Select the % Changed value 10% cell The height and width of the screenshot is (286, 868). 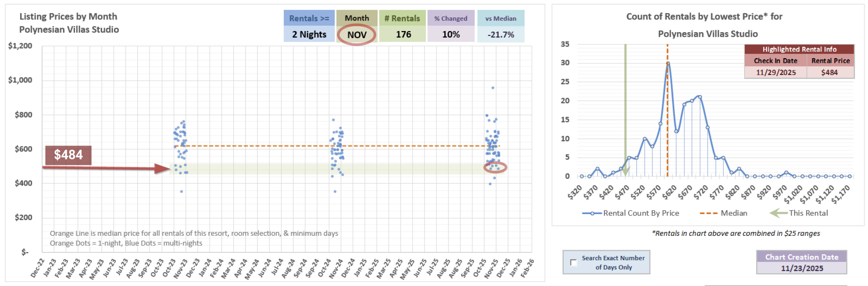click(x=451, y=34)
